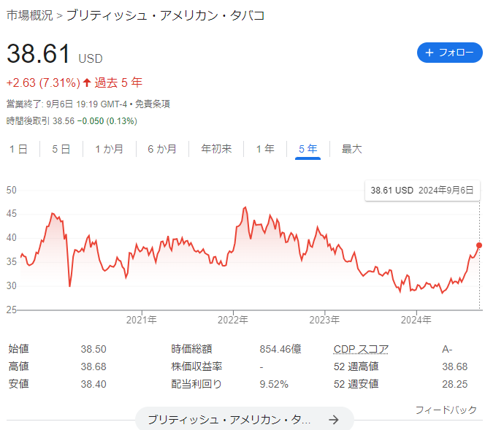This screenshot has width=504, height=430.
Task: Click the フィードバック feedback link
Action: [446, 410]
